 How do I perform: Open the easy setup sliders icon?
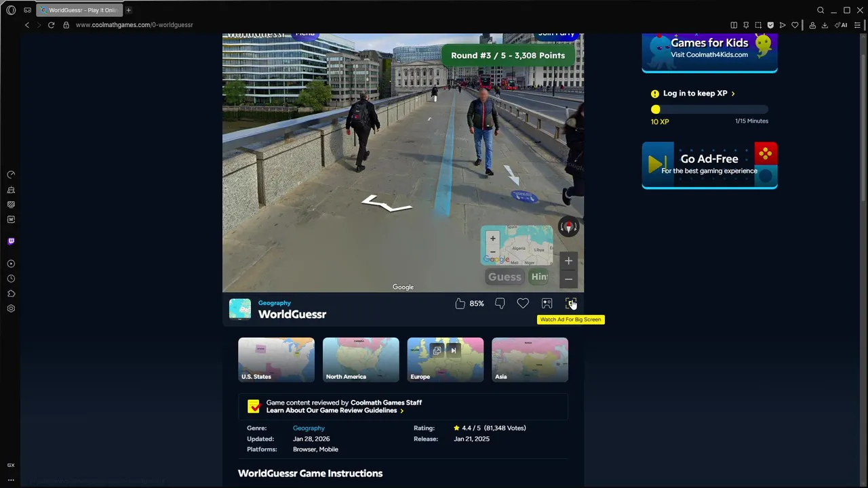click(x=857, y=25)
